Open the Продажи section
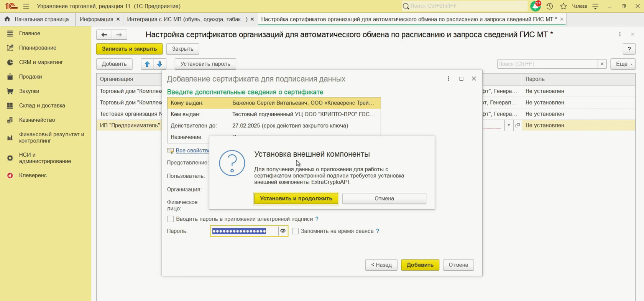Screen dimensions: 644x301 [30, 77]
